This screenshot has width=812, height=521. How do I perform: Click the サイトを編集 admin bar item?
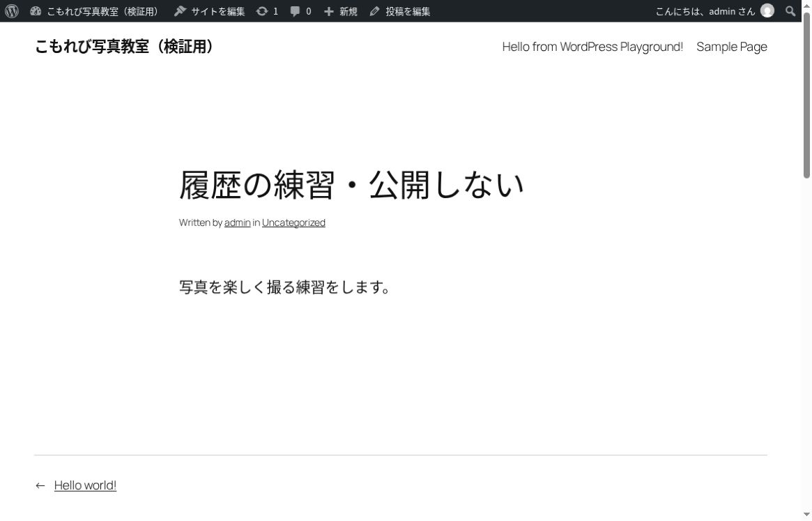(210, 11)
